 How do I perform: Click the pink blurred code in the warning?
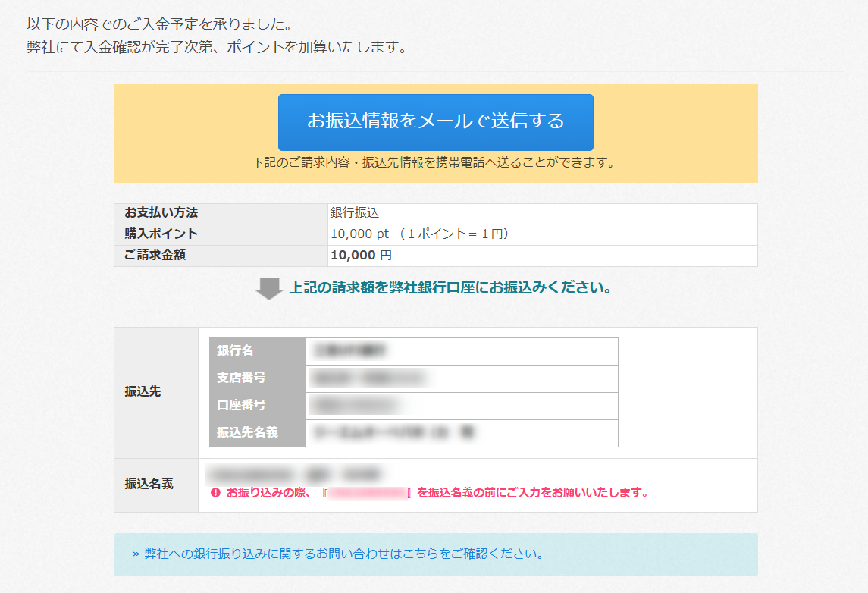[368, 493]
